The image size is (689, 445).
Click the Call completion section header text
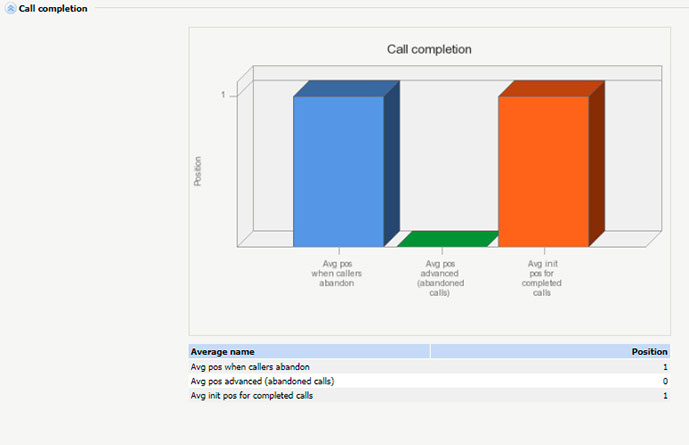click(x=53, y=9)
